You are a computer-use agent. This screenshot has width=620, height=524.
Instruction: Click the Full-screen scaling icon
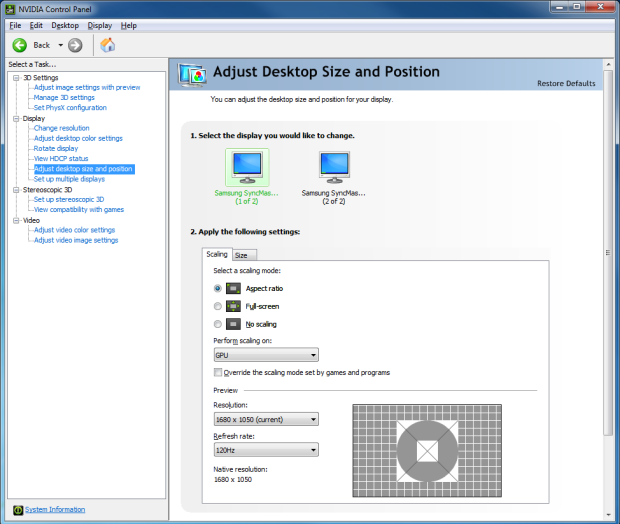click(x=233, y=306)
